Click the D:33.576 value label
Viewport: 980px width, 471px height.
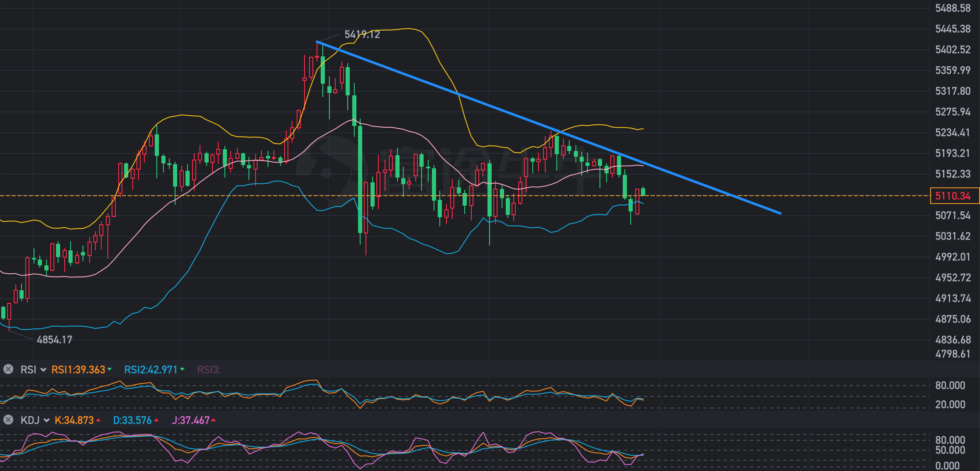132,420
